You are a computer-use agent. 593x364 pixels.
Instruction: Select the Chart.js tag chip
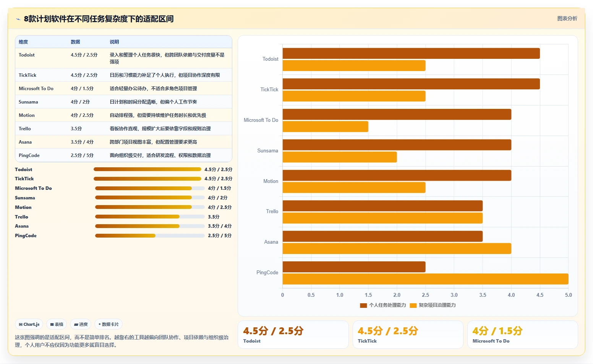click(x=29, y=324)
